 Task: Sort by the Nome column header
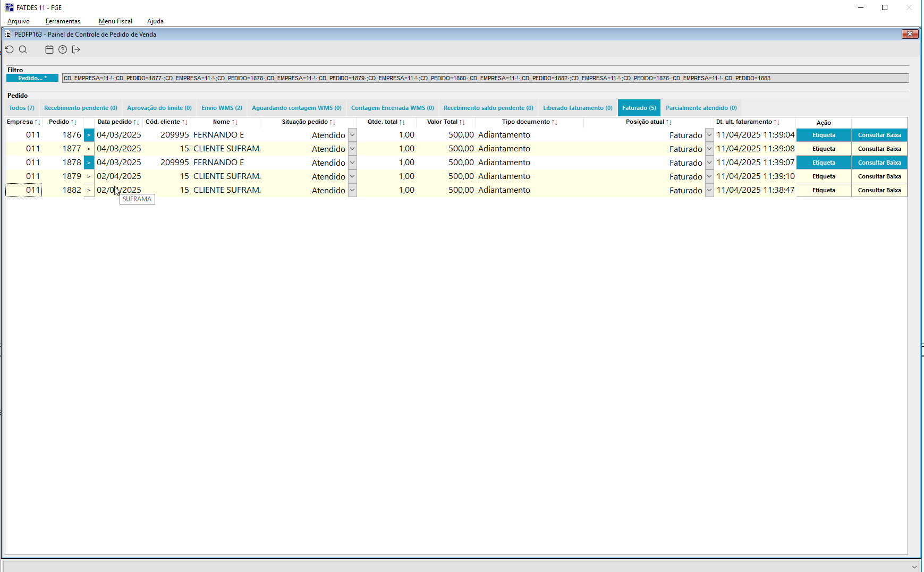(x=225, y=122)
